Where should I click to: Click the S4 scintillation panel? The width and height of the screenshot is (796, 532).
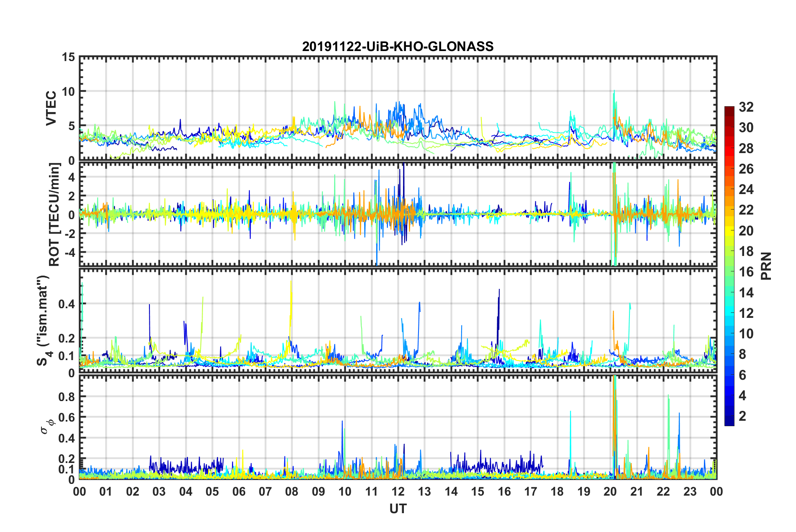(x=398, y=320)
